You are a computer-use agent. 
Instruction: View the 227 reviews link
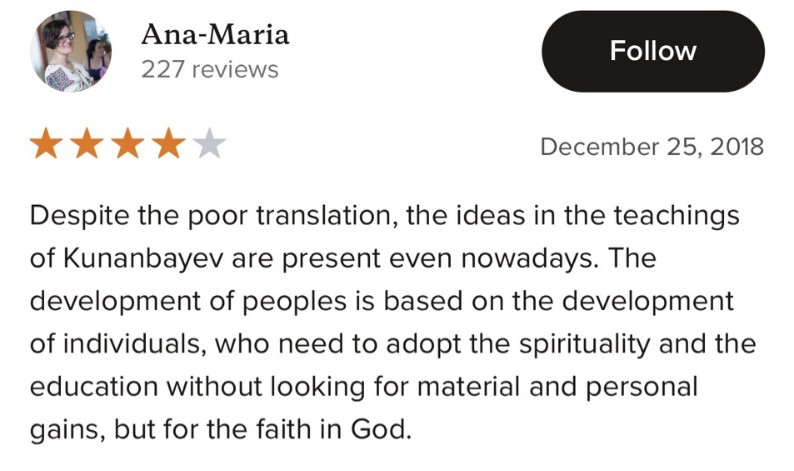pos(210,69)
